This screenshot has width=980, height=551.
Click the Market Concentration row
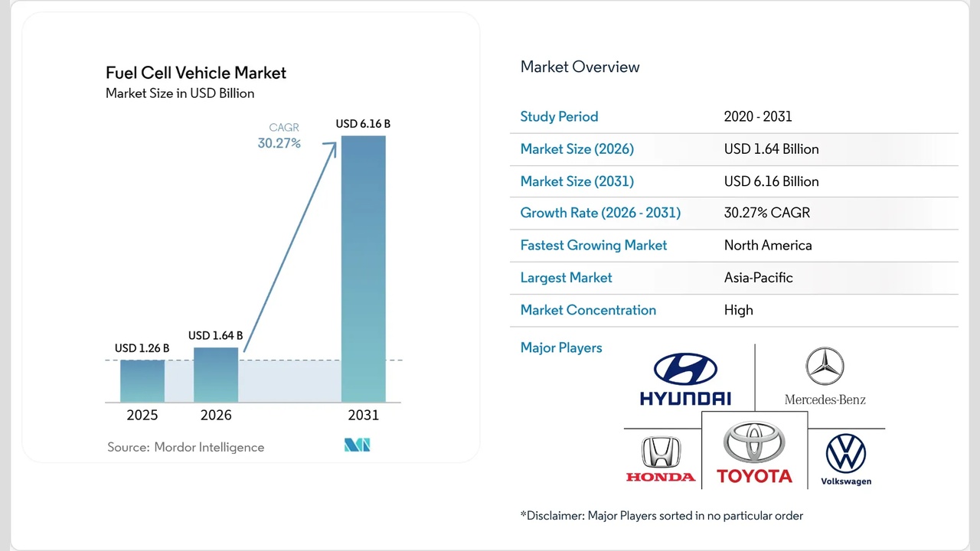click(588, 310)
